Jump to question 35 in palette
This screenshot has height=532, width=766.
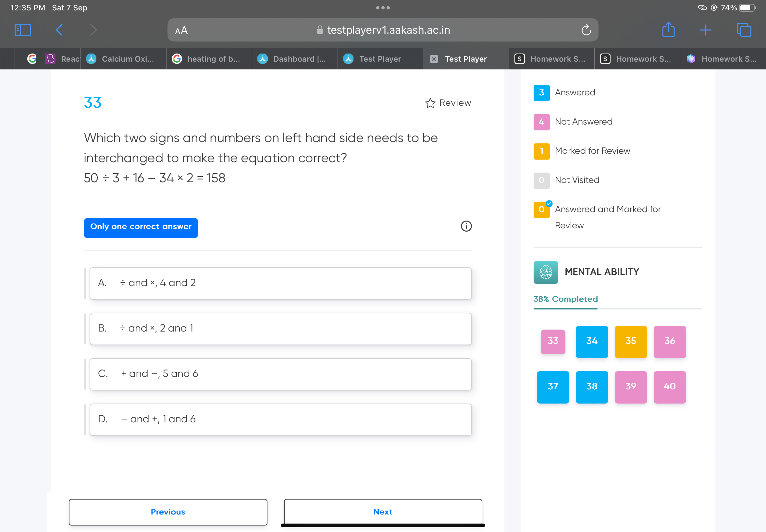tap(631, 341)
